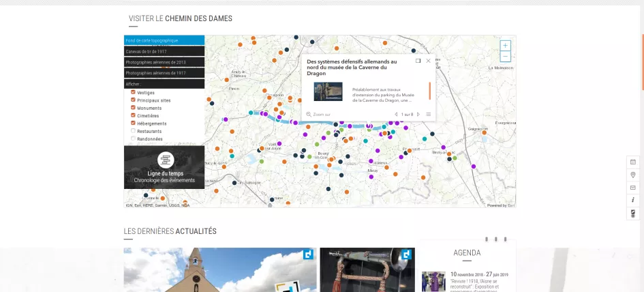Image resolution: width=644 pixels, height=292 pixels.
Task: Click the 'Les dernières actualités' heading
Action: (170, 231)
